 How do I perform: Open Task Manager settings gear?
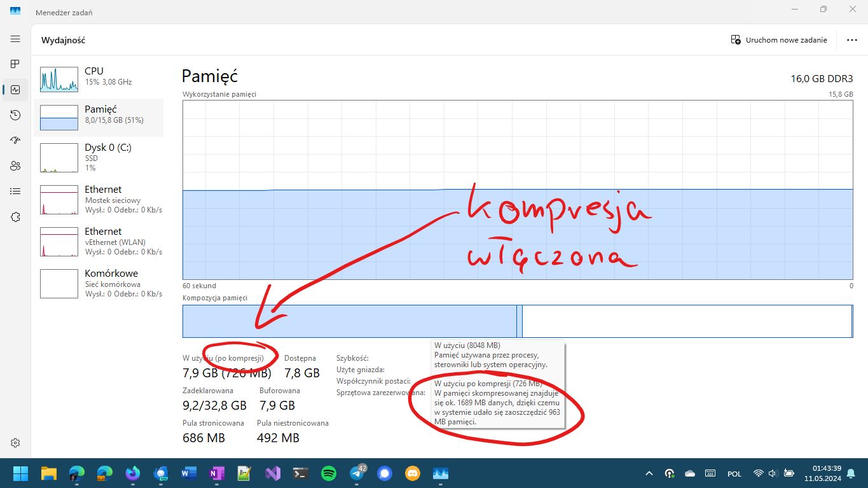[x=15, y=442]
